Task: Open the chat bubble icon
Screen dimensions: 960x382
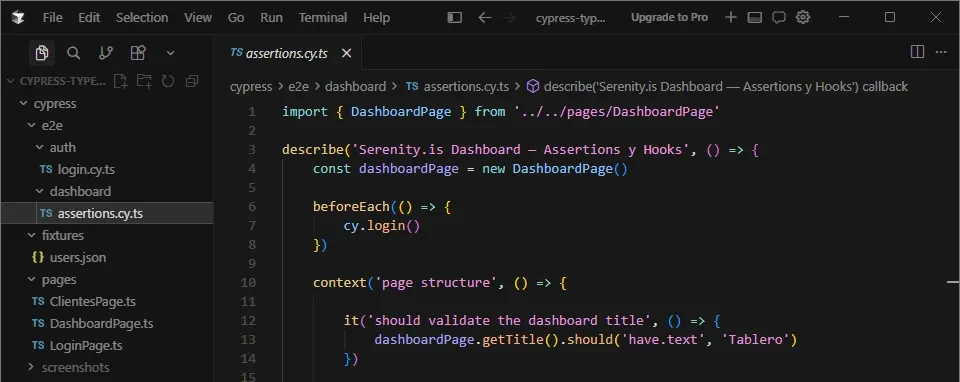Action: point(779,17)
